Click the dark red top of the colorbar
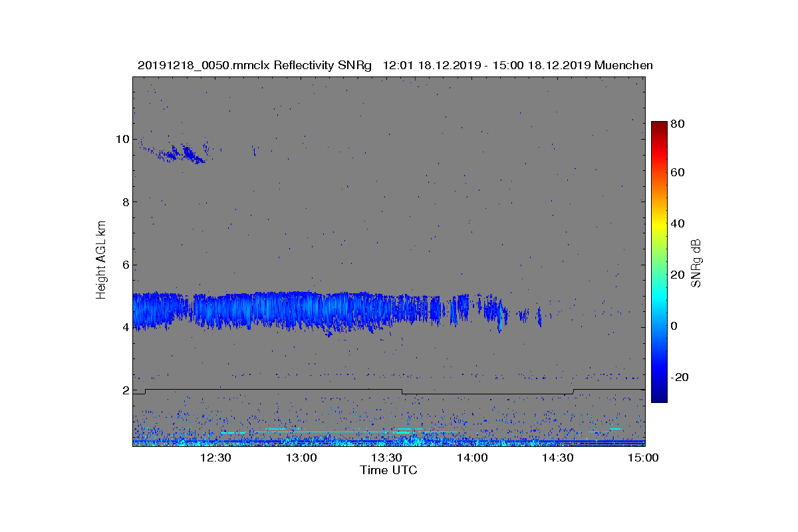The width and height of the screenshot is (798, 532). (x=659, y=126)
